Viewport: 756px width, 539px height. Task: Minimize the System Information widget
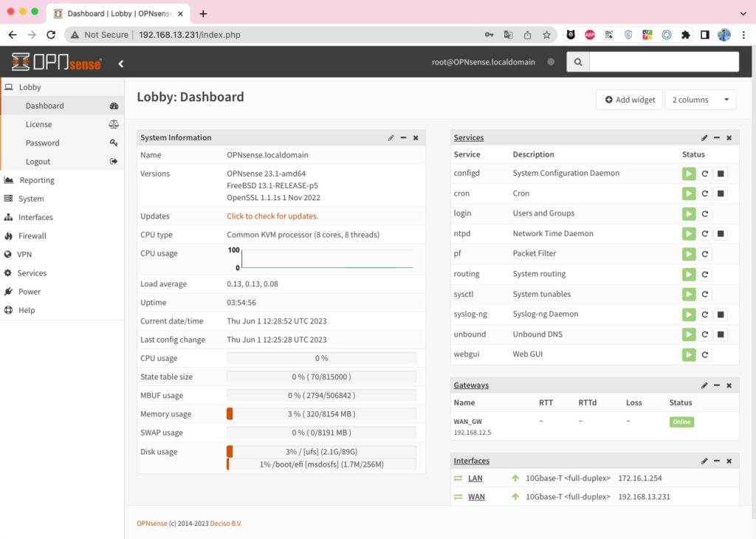point(404,138)
